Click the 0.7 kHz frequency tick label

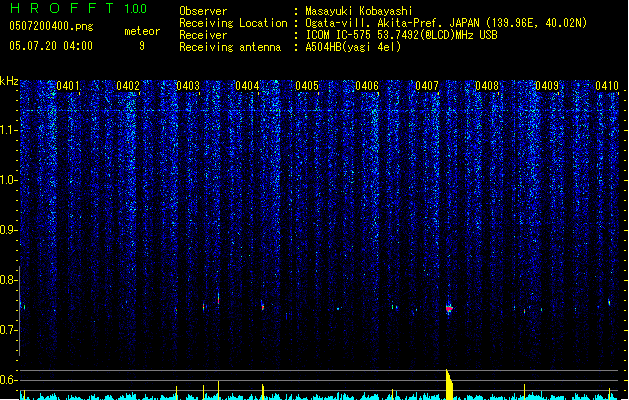point(8,330)
